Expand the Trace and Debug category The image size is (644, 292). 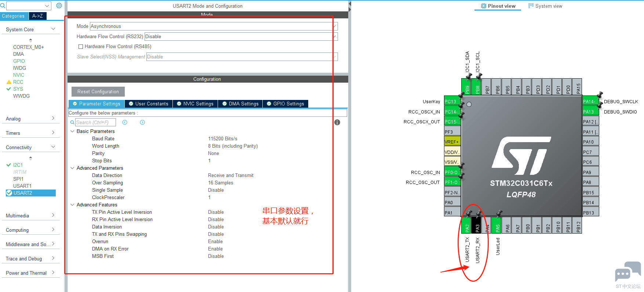pyautogui.click(x=53, y=258)
